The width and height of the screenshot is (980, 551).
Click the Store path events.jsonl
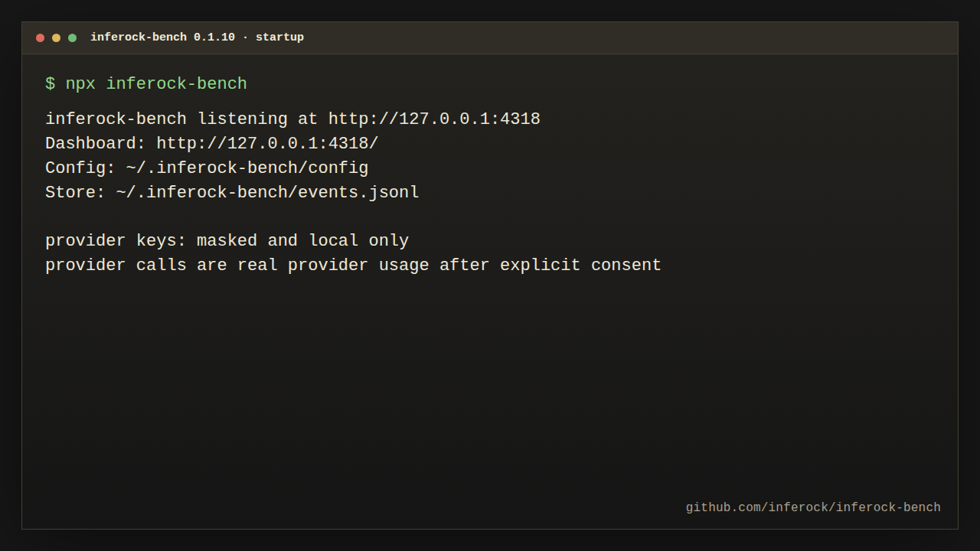click(x=268, y=193)
